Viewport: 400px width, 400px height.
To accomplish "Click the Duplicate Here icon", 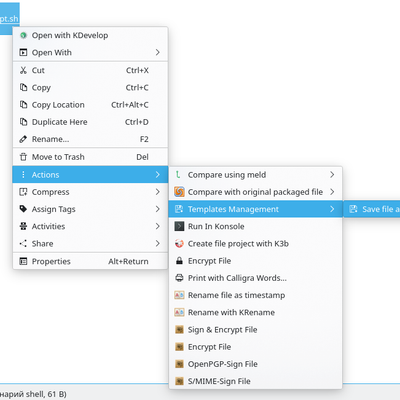I will coord(23,122).
